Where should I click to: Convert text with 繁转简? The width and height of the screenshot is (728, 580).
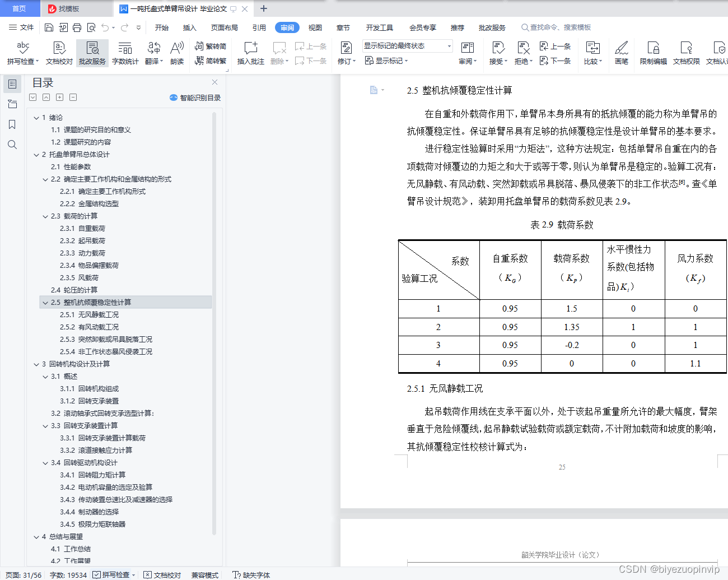point(211,47)
